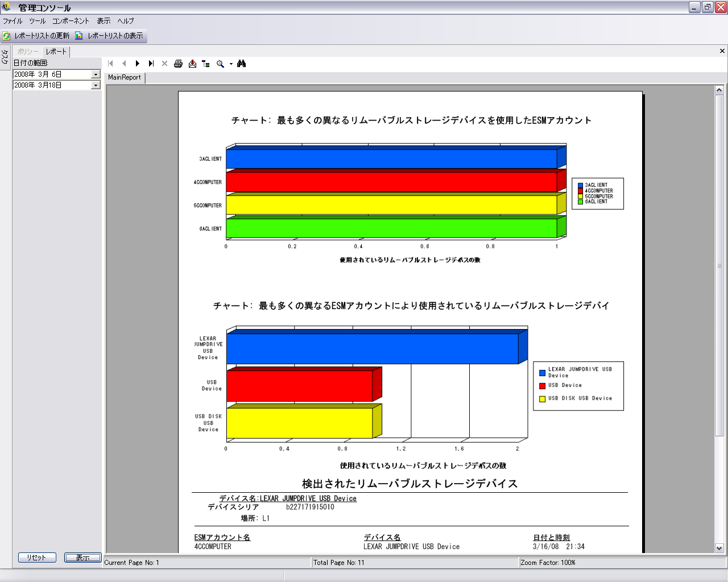Click the blue LEXAR JUMPDRIVE legend swatch
This screenshot has height=582, width=728.
point(543,373)
